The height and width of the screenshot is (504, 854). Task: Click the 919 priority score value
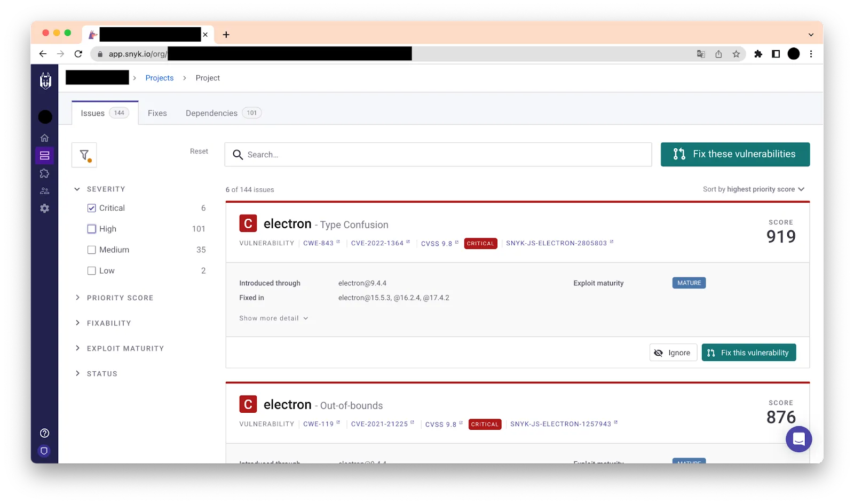[x=781, y=236]
